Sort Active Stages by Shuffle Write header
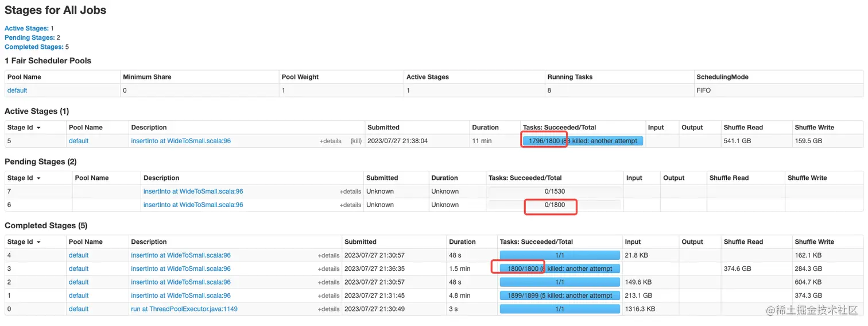868x326 pixels. coord(815,128)
